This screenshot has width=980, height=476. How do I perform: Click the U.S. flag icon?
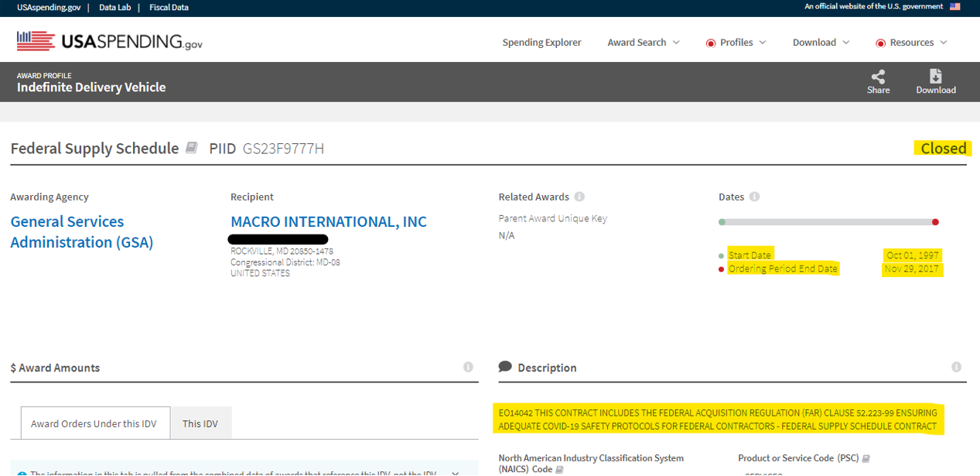click(x=955, y=7)
